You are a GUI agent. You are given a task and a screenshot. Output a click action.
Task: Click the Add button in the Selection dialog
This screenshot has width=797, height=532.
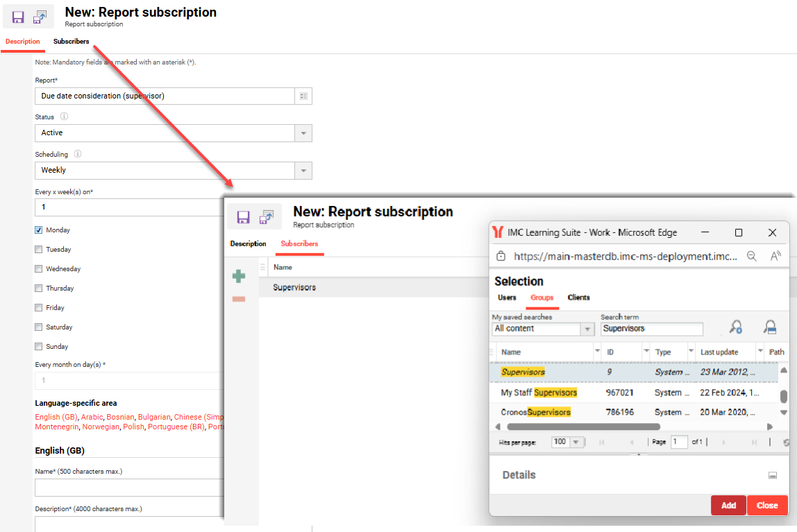point(728,505)
